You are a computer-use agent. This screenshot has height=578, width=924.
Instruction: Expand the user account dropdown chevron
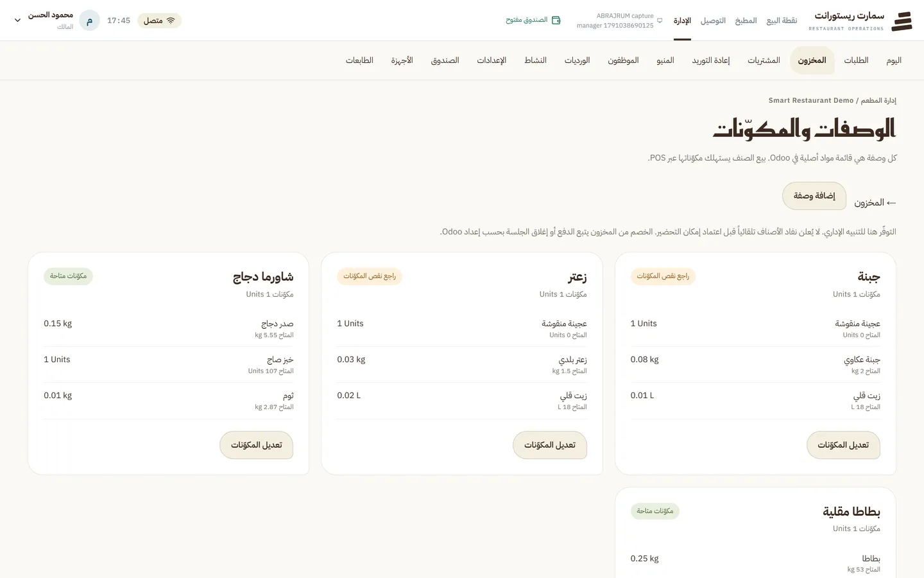coord(17,21)
